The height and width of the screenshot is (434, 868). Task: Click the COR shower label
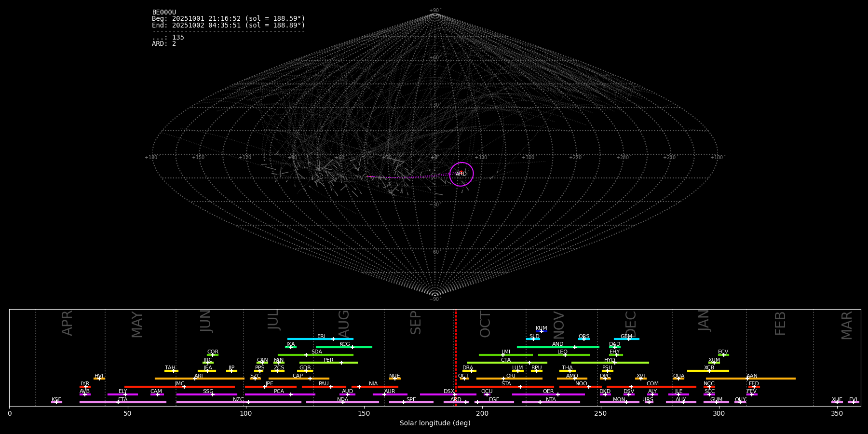[213, 352]
